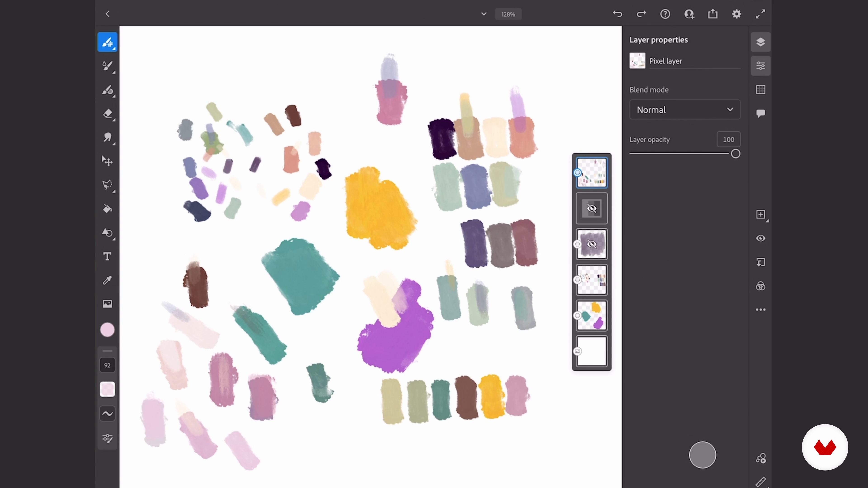Select the Eraser tool

tap(108, 113)
